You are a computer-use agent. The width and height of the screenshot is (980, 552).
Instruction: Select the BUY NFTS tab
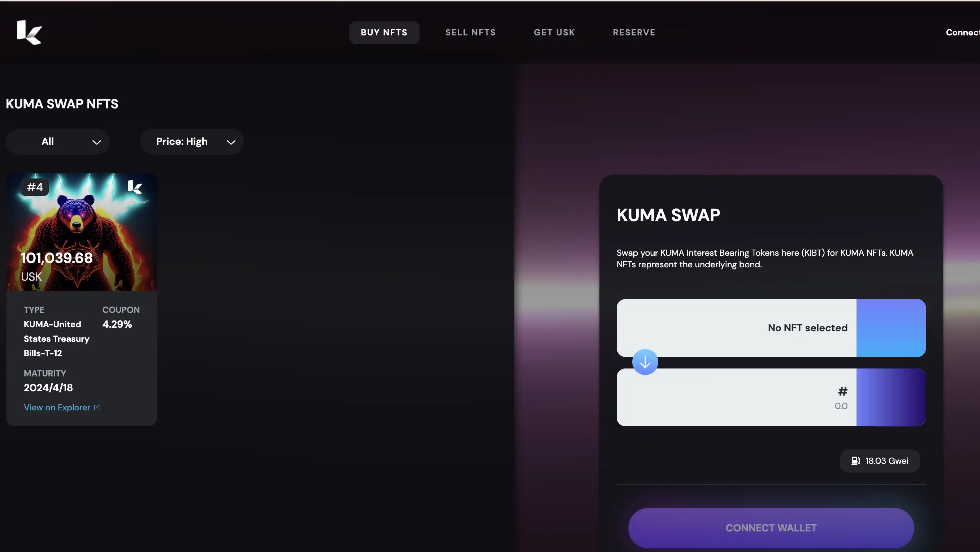tap(383, 32)
